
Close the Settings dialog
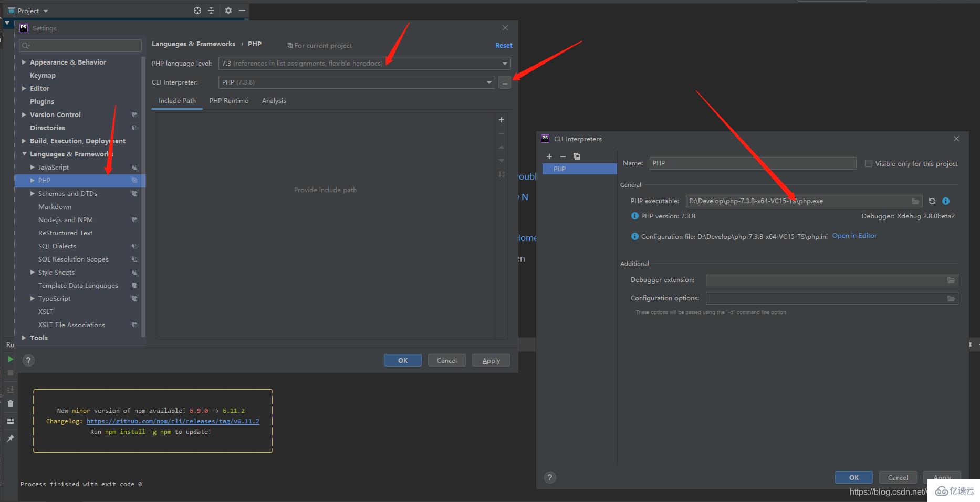pos(505,28)
